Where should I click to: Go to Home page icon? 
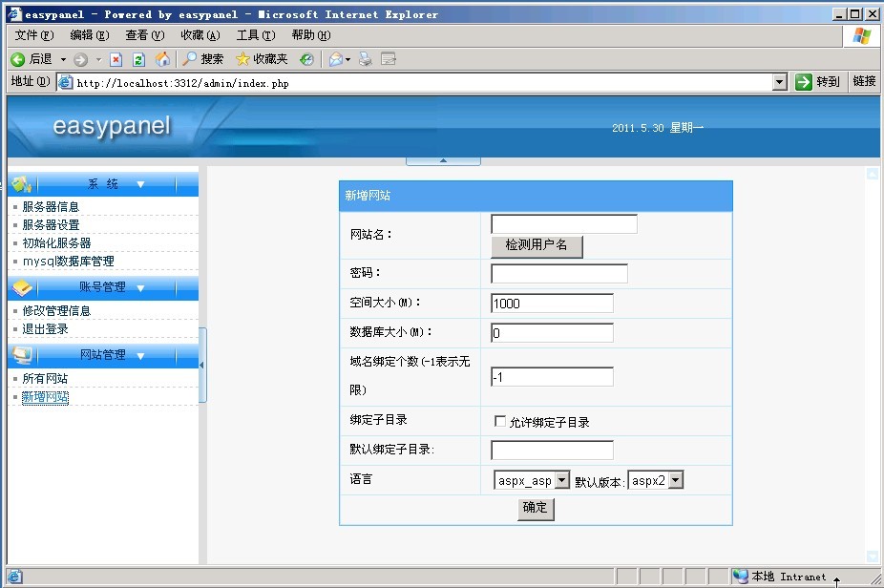163,59
